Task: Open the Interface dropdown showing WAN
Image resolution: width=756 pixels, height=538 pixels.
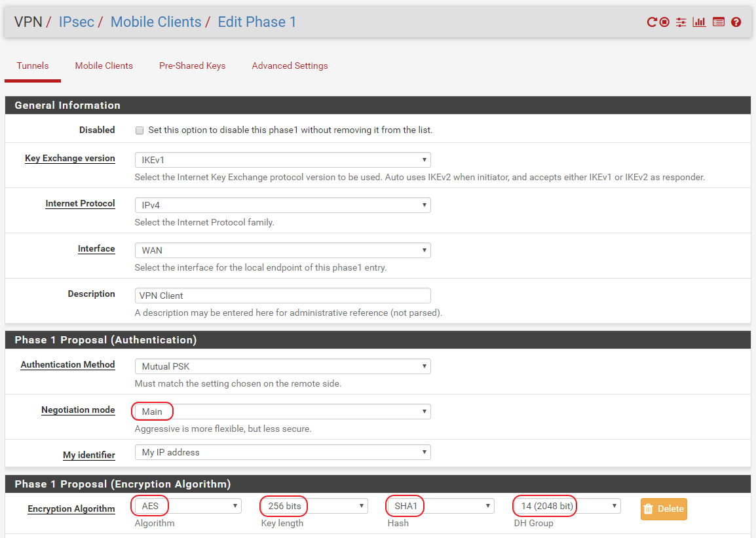Action: [x=282, y=250]
